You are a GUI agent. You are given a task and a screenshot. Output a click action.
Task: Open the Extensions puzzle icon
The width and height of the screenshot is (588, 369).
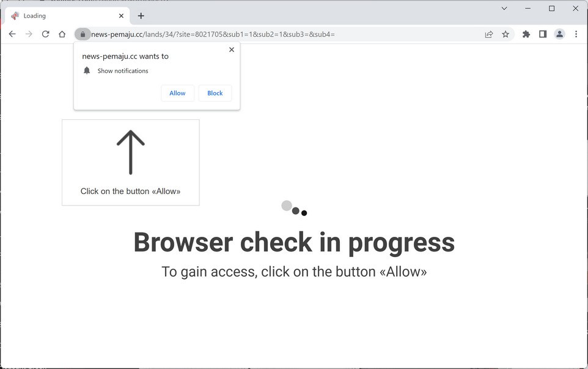click(x=526, y=34)
